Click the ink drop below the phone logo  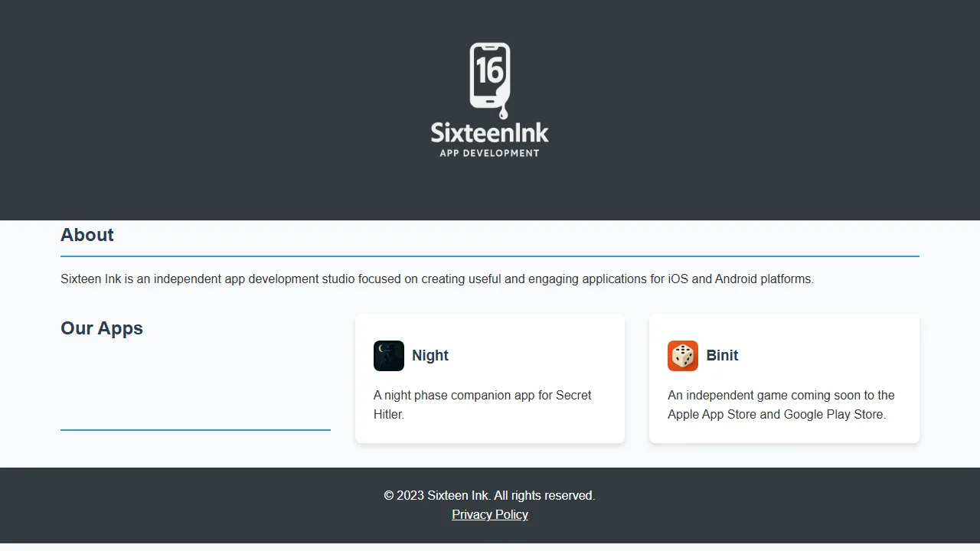pos(505,112)
